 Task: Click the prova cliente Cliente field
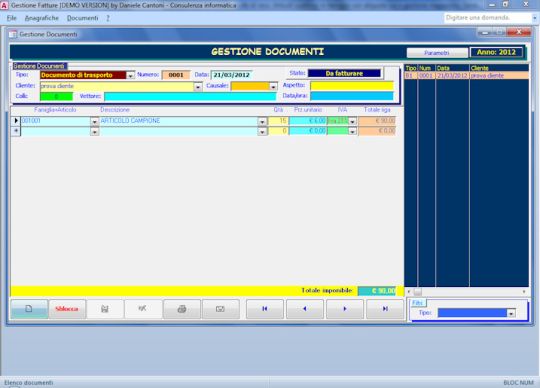click(x=117, y=86)
